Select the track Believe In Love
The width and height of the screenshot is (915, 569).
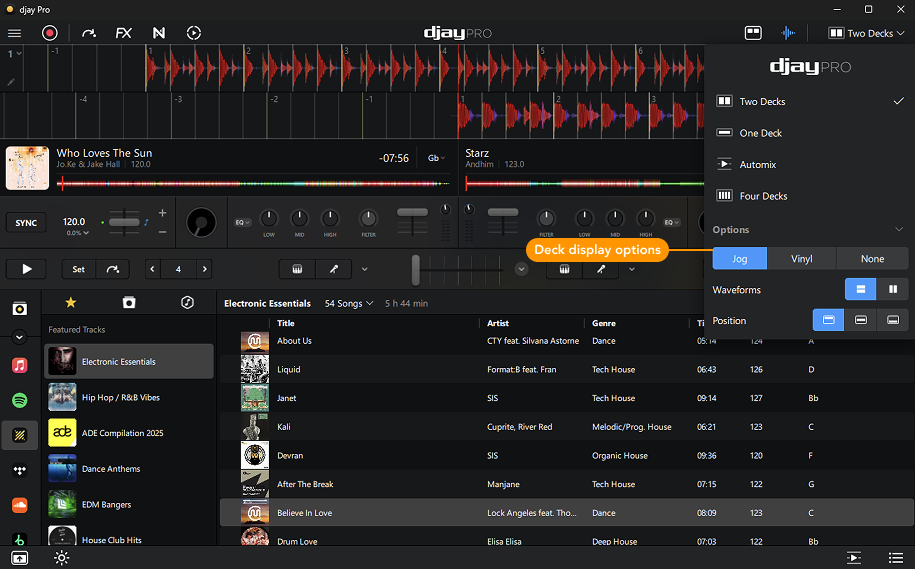click(x=566, y=513)
